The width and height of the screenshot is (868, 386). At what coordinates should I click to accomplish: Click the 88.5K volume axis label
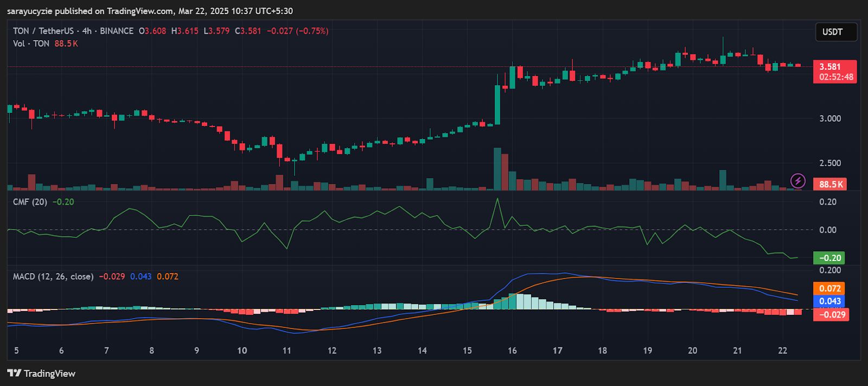point(831,185)
